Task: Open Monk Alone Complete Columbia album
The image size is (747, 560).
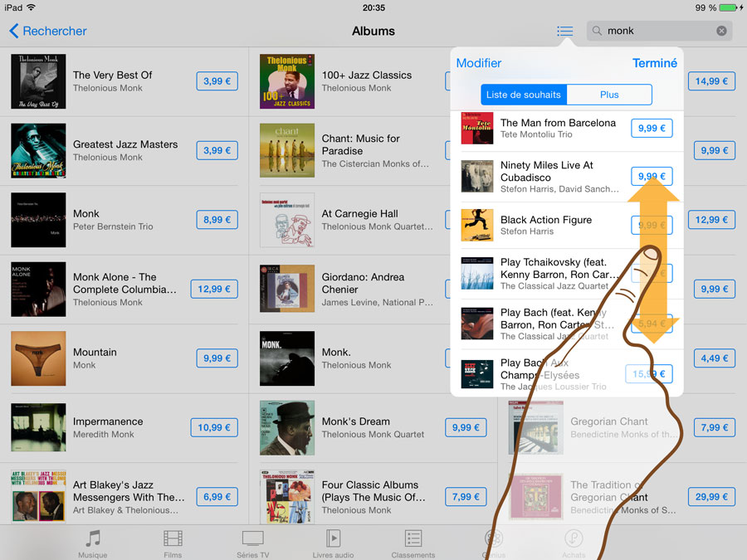Action: tap(124, 289)
